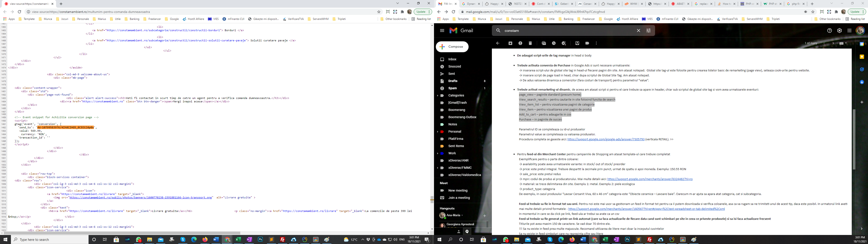Open Google apps grid in Gmail
This screenshot has height=244, width=868.
(x=849, y=30)
